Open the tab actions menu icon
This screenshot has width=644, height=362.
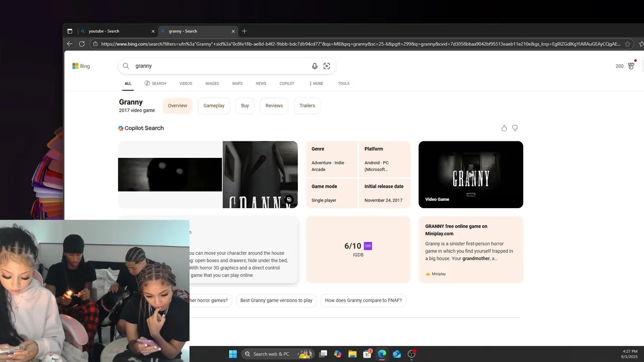[70, 31]
